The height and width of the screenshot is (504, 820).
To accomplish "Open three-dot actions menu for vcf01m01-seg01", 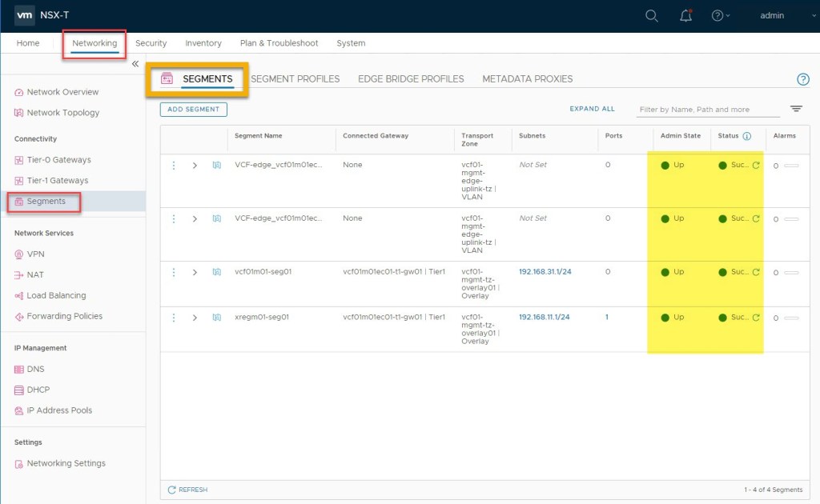I will point(174,272).
